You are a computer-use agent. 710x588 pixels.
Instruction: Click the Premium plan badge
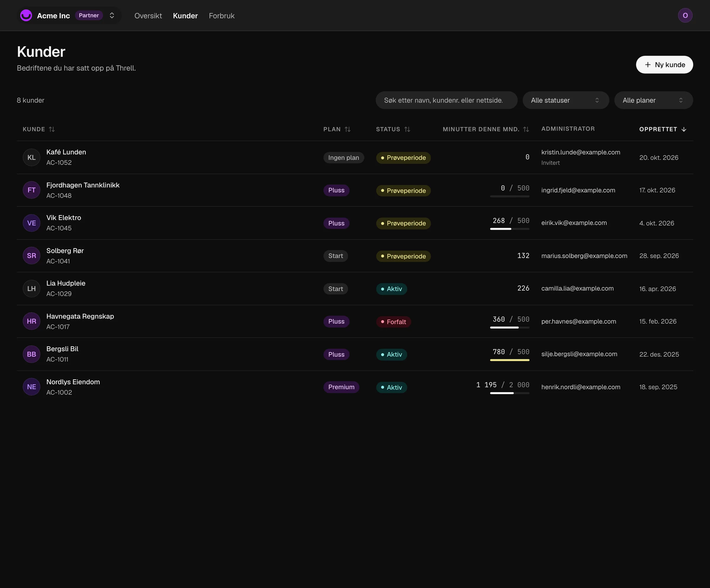(341, 387)
